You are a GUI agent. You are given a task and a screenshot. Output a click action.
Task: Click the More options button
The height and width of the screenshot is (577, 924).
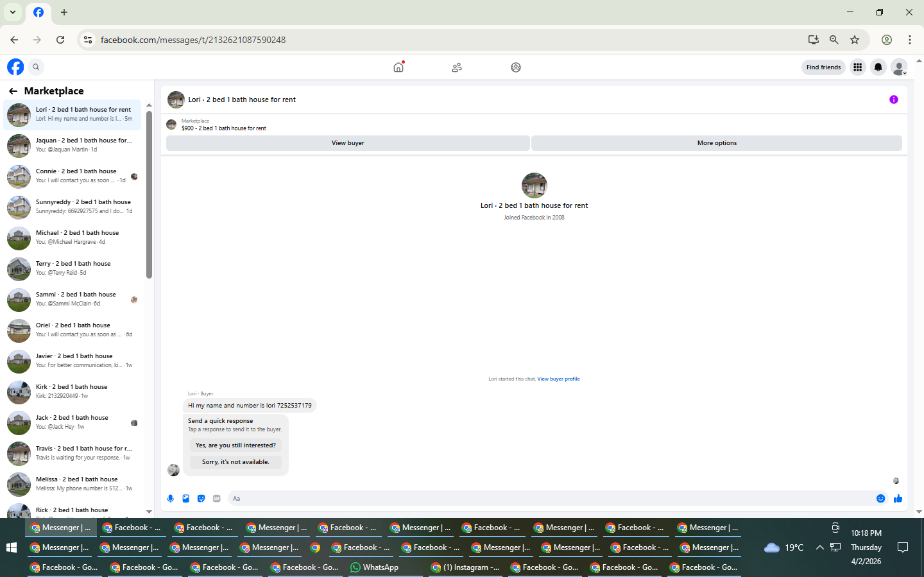[x=717, y=143]
